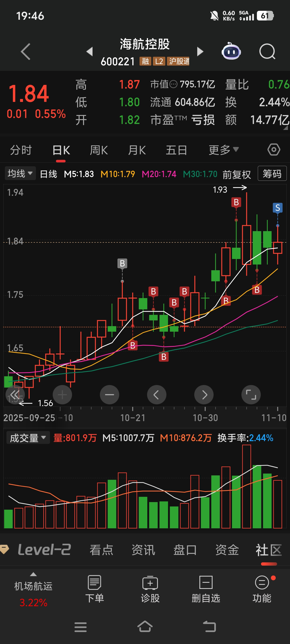290x644 pixels.
Task: Tap the current price 1.84
Action: point(29,94)
